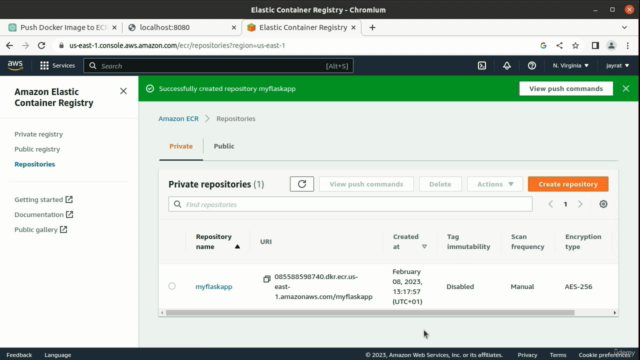Screen dimensions: 640x360
Task: Reload the browser page
Action: click(41, 45)
